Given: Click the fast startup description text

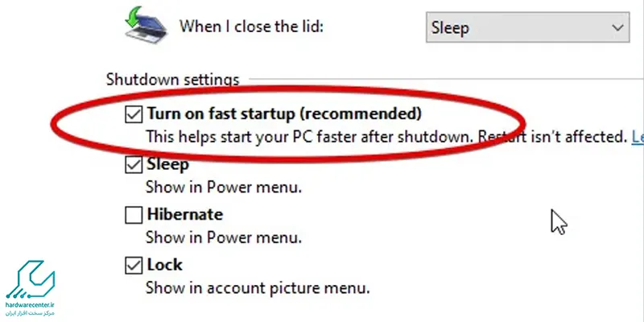Looking at the screenshot, I should pos(386,137).
